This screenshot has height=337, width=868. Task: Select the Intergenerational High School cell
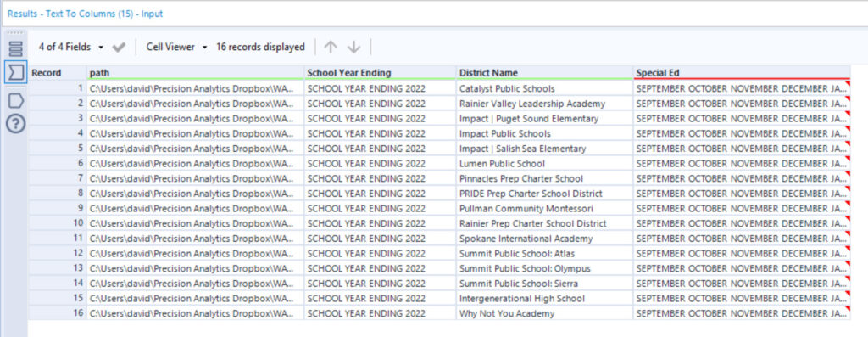click(545, 298)
